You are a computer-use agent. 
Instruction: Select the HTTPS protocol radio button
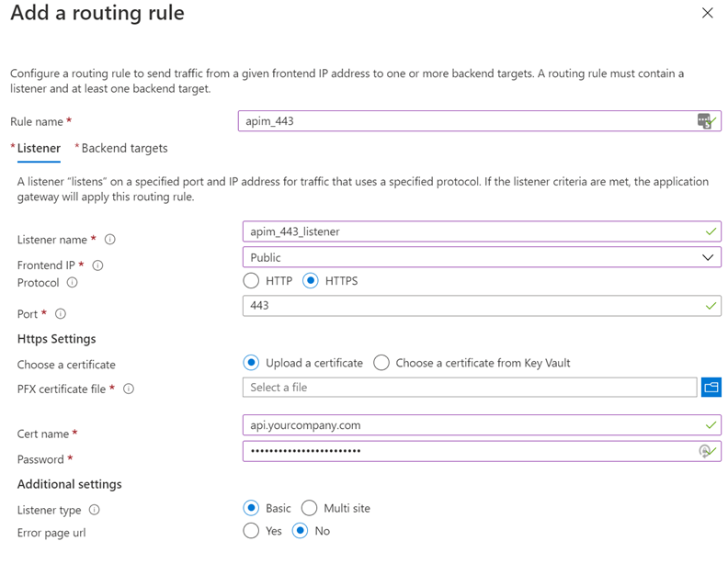[x=310, y=281]
